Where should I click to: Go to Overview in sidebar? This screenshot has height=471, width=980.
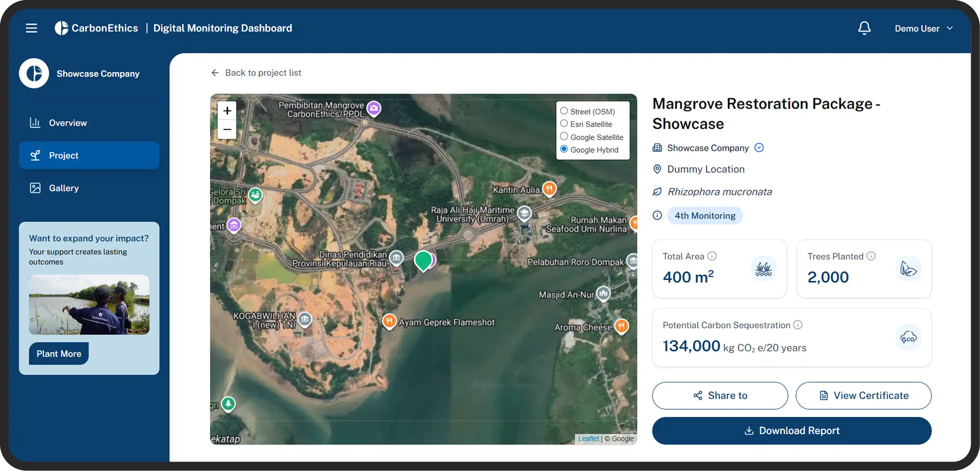click(89, 123)
